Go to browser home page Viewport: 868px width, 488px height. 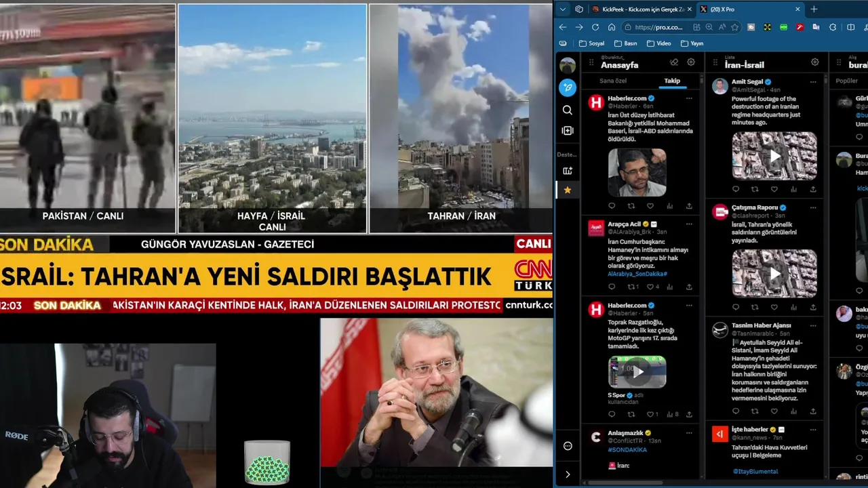tap(612, 27)
